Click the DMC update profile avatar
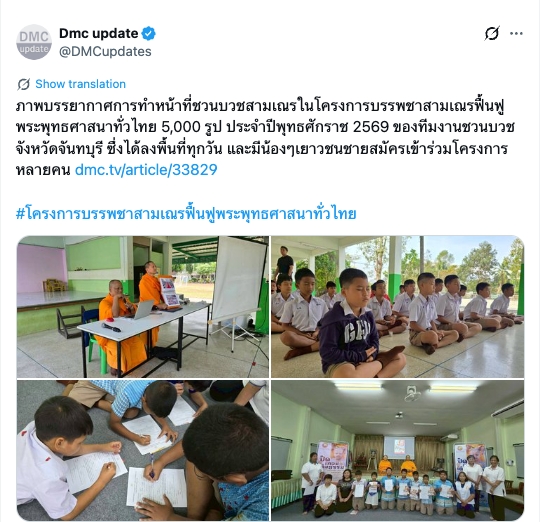Screen dimensions: 541x522 pos(34,42)
